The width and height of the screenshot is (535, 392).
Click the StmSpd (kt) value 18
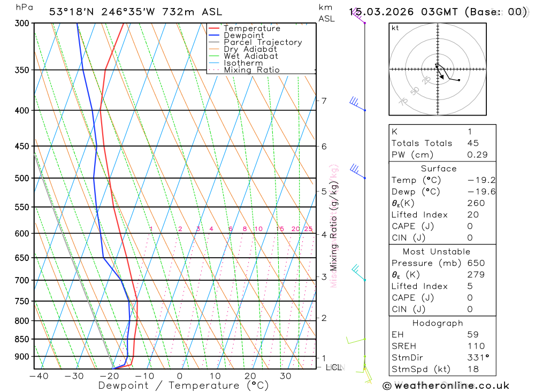tap(473, 369)
